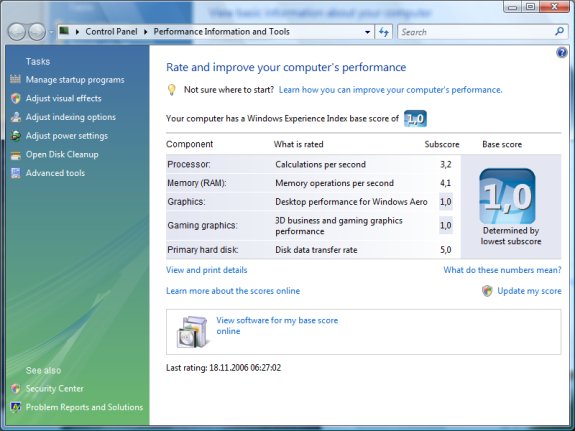Click the software box and CD icon

coord(192,332)
